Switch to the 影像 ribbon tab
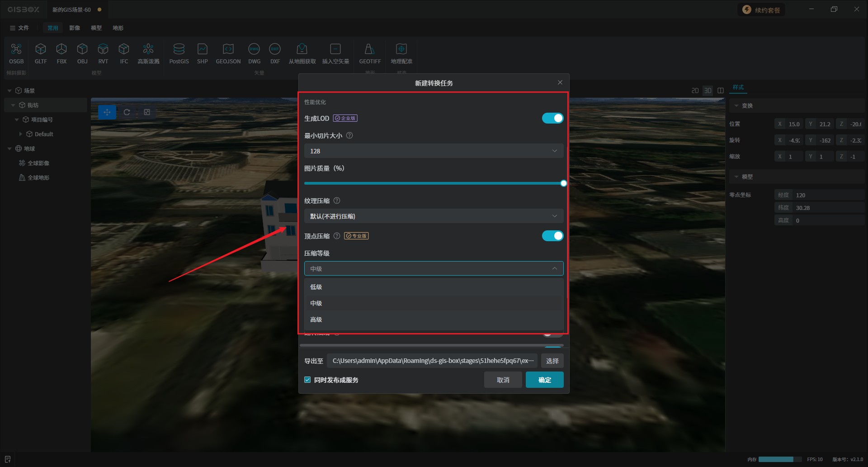Screen dimensions: 868x467 (x=75, y=28)
